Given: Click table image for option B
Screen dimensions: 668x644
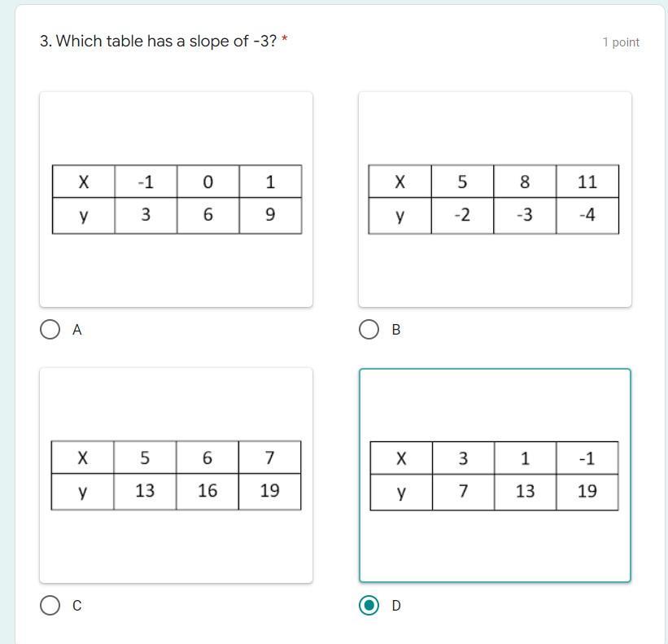Looking at the screenshot, I should tap(495, 199).
